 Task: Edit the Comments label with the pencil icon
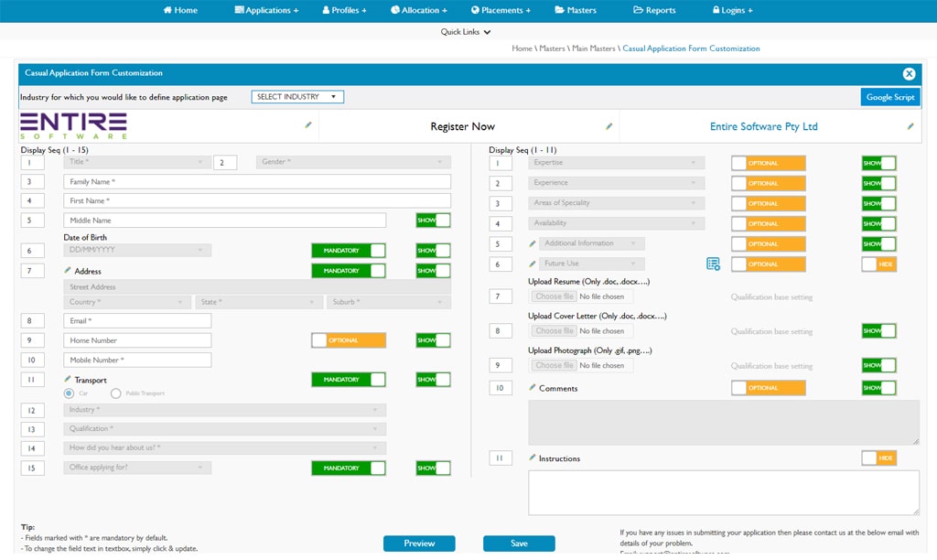(x=533, y=388)
